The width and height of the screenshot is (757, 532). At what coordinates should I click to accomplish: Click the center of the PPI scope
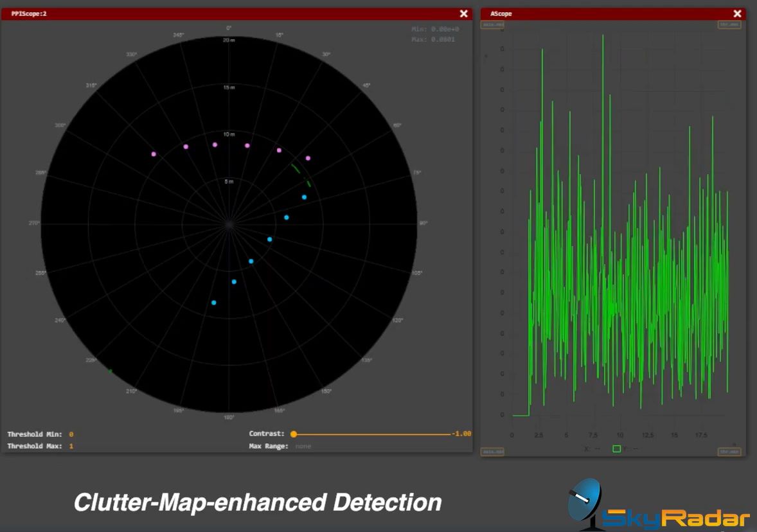[229, 224]
